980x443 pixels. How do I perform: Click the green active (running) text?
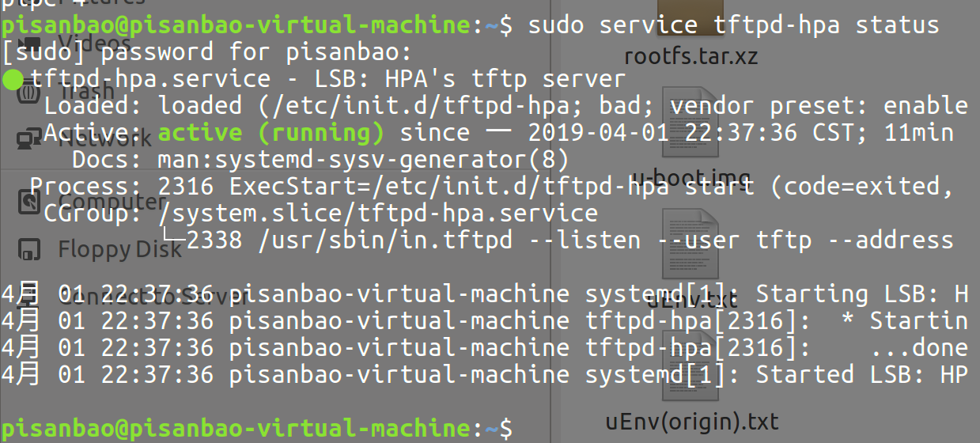tap(271, 133)
